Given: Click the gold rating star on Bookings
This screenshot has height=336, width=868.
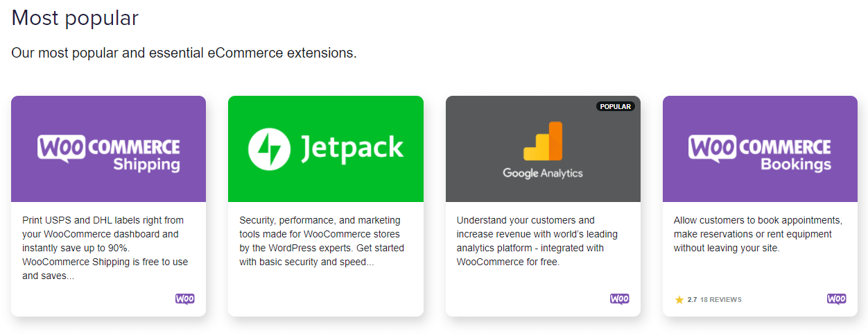Looking at the screenshot, I should click(x=679, y=300).
